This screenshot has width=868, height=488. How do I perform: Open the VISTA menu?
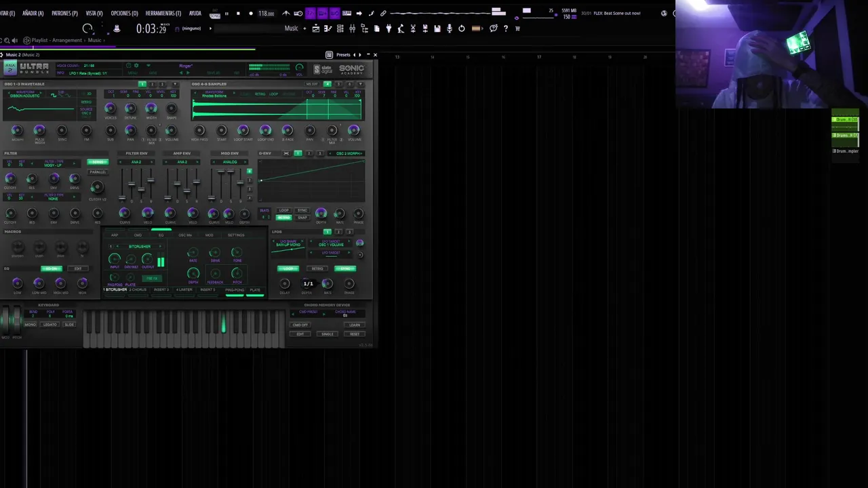point(94,13)
